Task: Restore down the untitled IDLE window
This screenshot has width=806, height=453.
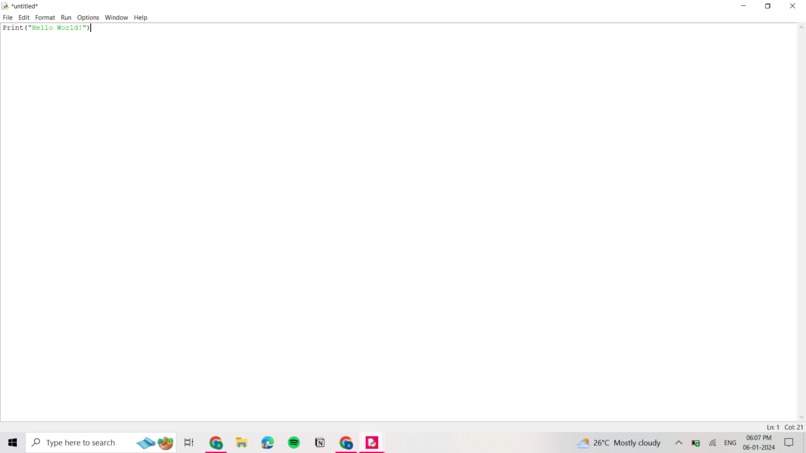Action: (x=767, y=6)
